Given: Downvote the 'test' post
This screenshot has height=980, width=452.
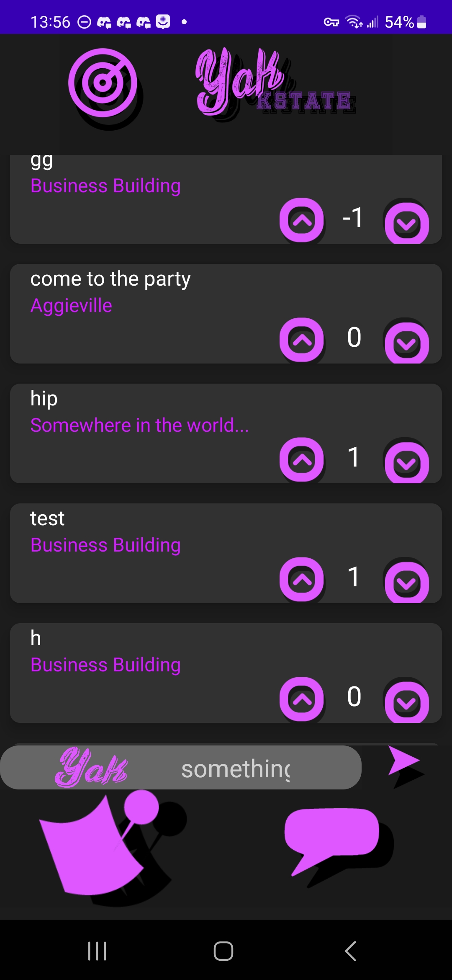Looking at the screenshot, I should click(406, 582).
